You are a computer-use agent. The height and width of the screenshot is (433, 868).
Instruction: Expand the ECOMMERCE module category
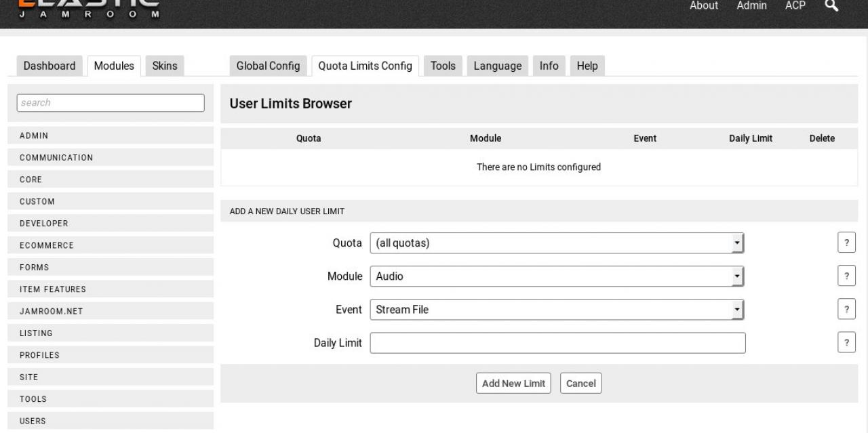click(x=110, y=245)
